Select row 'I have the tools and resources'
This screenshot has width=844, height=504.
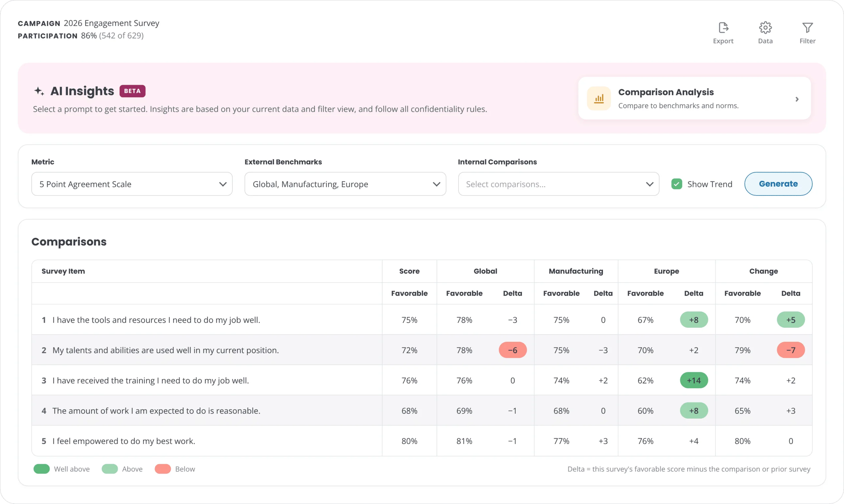[422, 320]
